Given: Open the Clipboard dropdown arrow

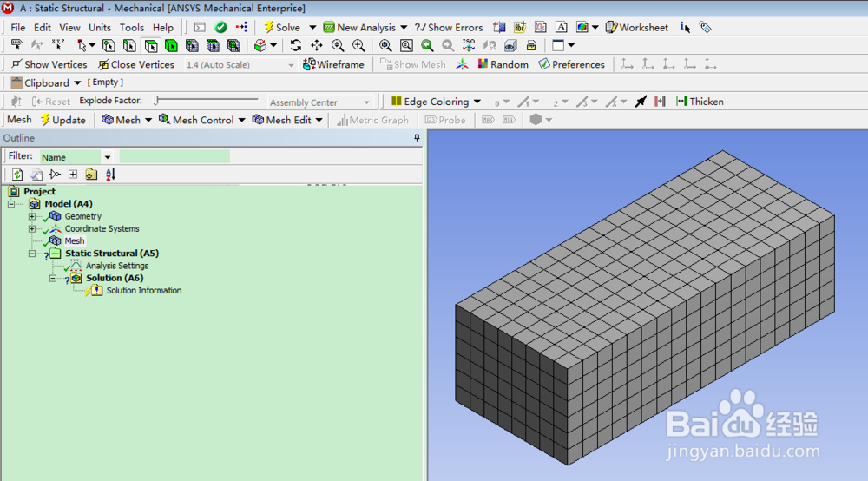Looking at the screenshot, I should [77, 83].
